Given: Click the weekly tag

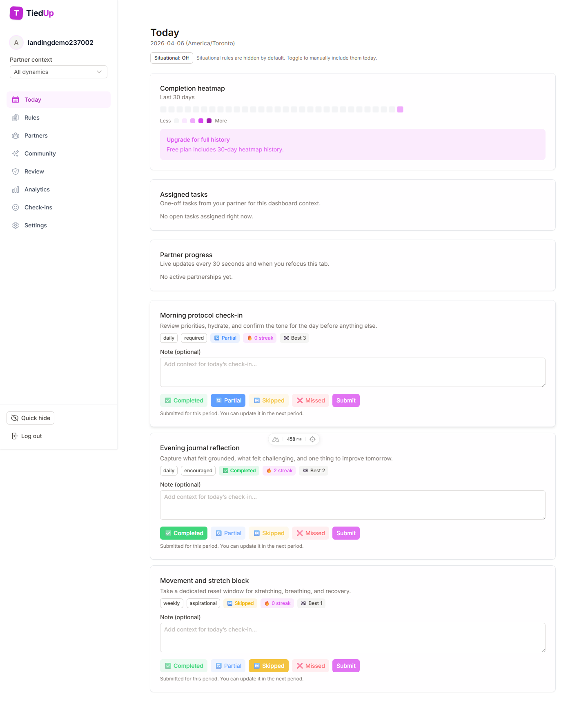Looking at the screenshot, I should (x=171, y=603).
